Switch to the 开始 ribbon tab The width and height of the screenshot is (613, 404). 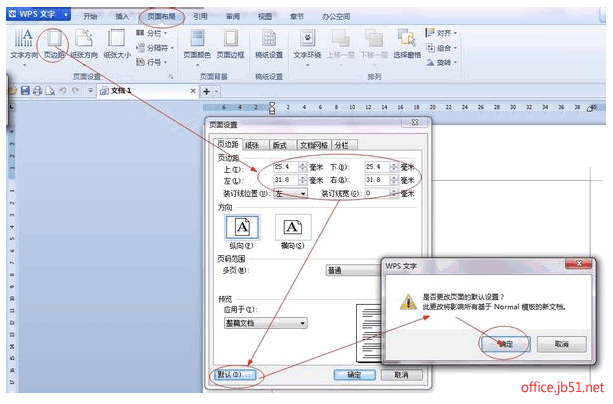(90, 16)
